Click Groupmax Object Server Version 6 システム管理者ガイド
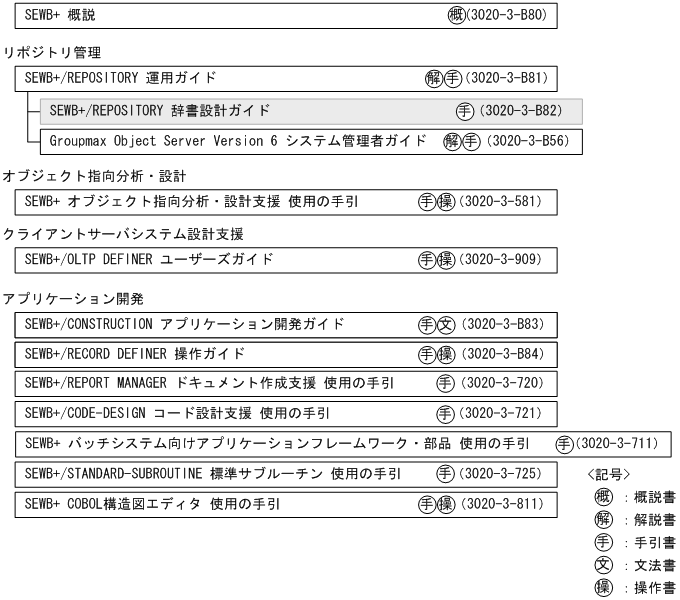Viewport: 680px width, 600px height. point(311,142)
